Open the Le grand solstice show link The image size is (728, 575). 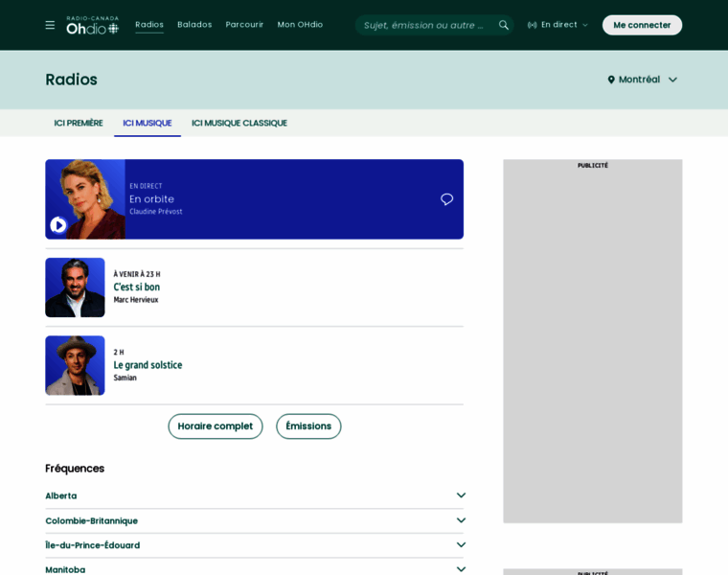(x=148, y=365)
